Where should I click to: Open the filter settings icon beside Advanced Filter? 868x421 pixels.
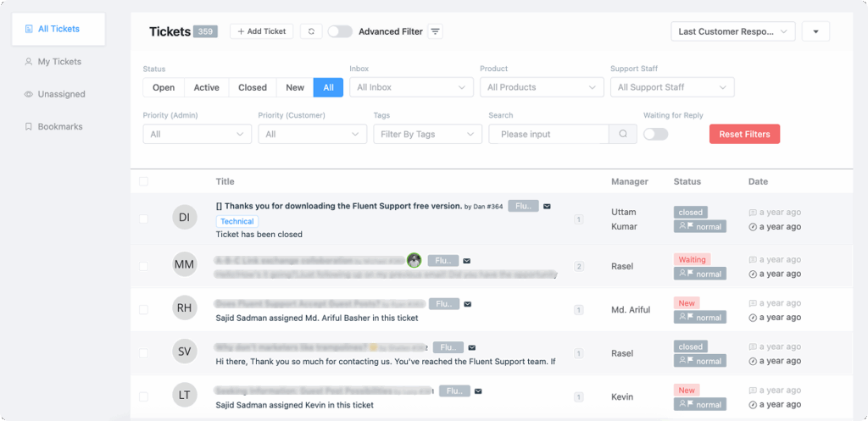(436, 31)
